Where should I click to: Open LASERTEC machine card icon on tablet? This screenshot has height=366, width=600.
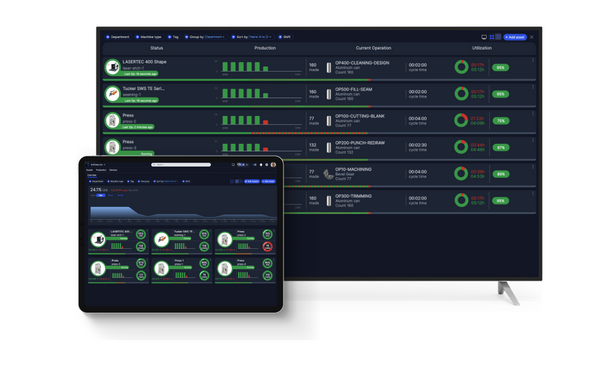pyautogui.click(x=98, y=240)
